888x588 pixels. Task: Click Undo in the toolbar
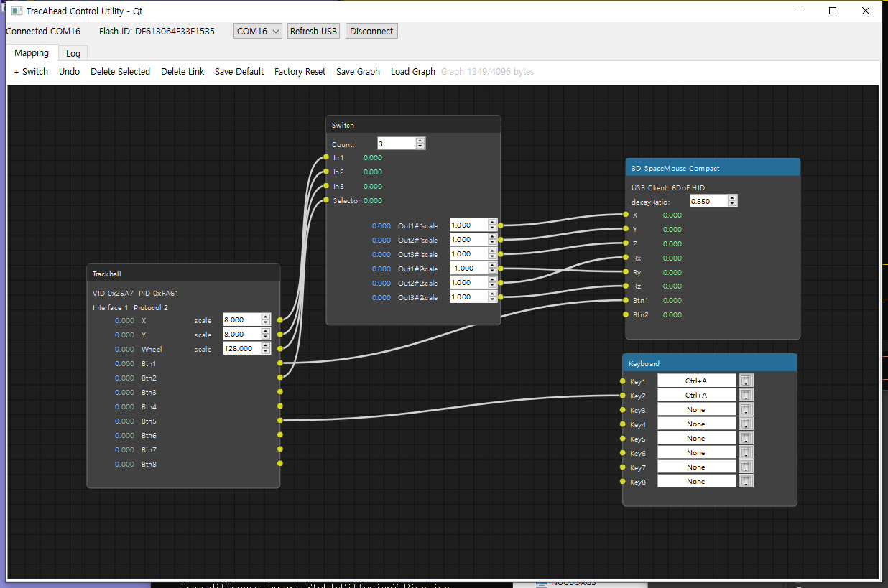(x=70, y=71)
